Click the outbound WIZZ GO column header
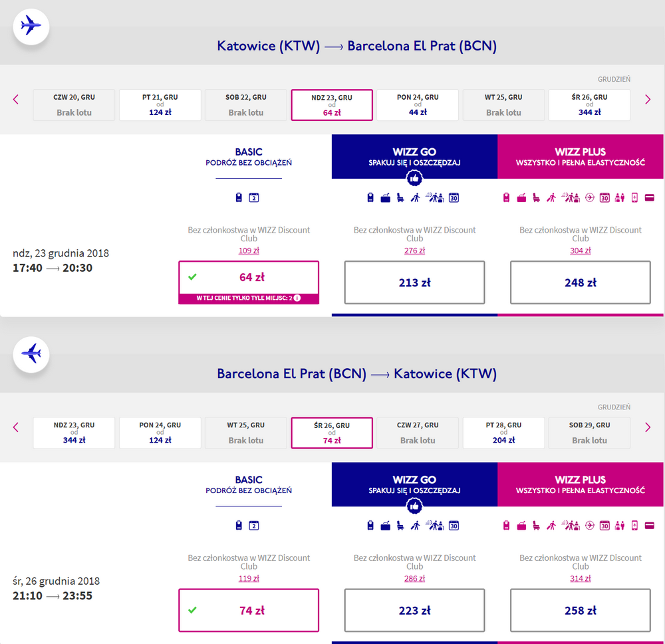 (x=414, y=156)
